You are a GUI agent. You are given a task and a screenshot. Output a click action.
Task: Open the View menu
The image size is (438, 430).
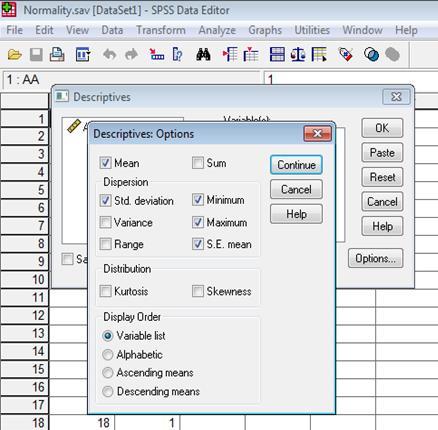77,30
